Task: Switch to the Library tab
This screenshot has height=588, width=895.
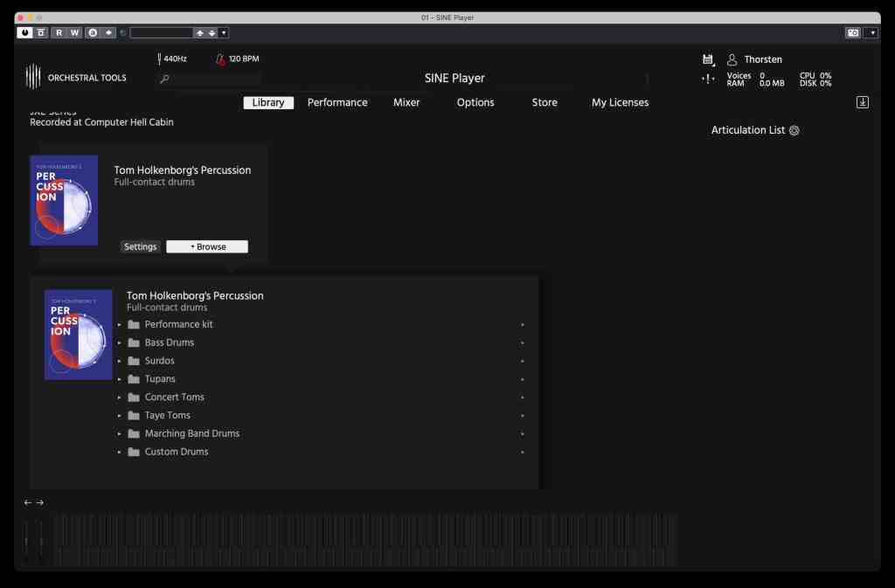Action: pos(268,102)
